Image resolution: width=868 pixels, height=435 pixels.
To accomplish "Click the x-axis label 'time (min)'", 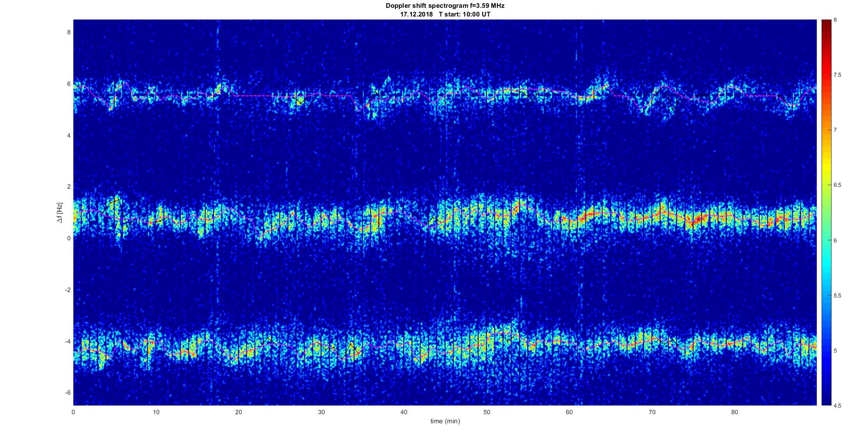I will (445, 421).
